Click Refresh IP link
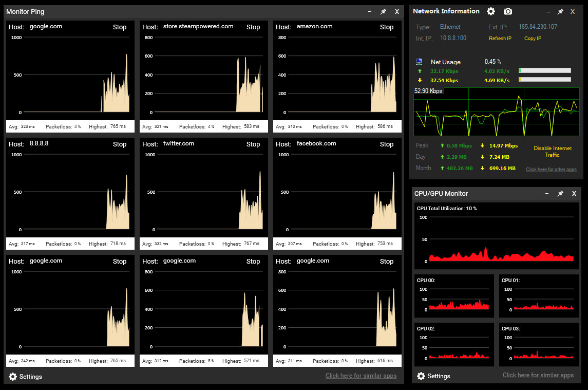 click(x=500, y=39)
